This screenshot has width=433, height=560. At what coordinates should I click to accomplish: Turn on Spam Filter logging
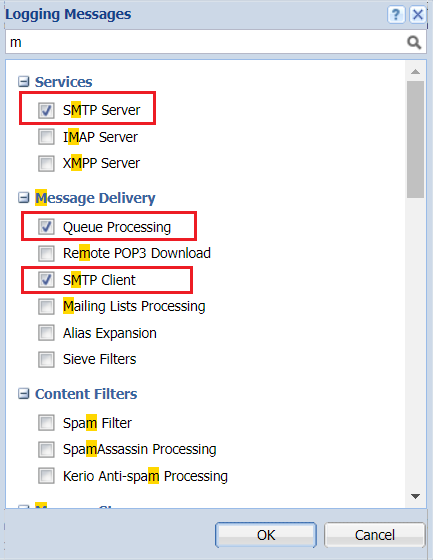(46, 423)
